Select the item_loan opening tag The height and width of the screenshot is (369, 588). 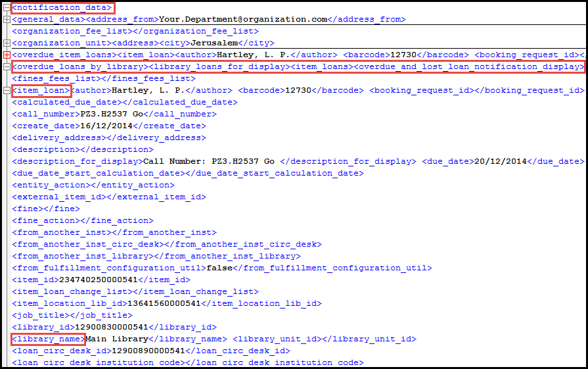[41, 91]
